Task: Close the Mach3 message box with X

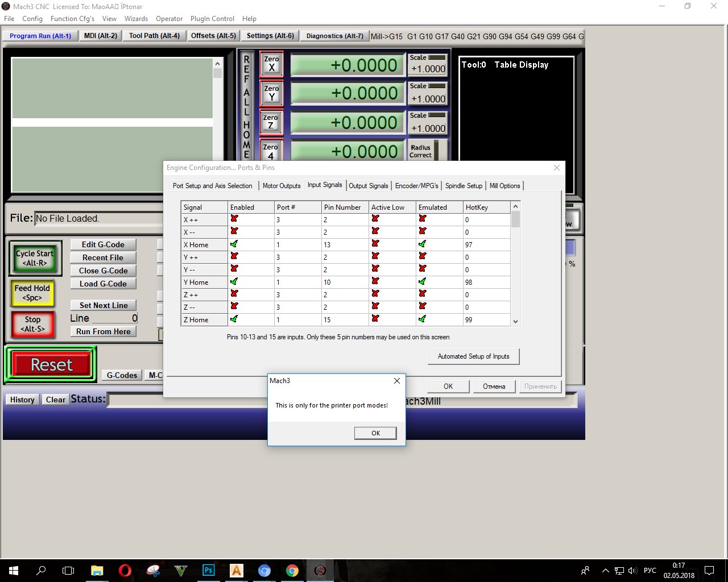Action: click(396, 381)
